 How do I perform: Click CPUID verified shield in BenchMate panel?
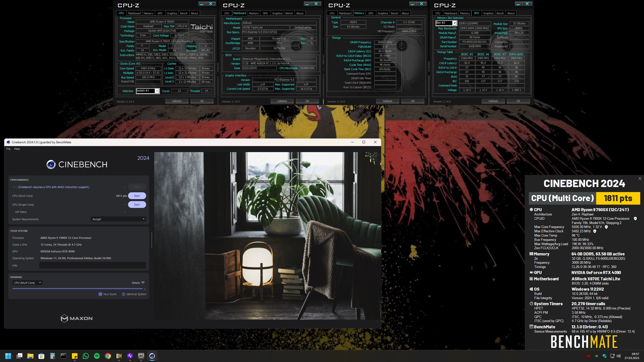point(635,219)
